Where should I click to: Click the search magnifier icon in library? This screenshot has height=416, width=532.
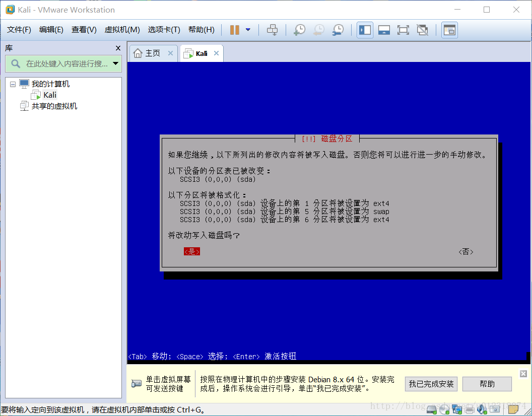pos(16,64)
